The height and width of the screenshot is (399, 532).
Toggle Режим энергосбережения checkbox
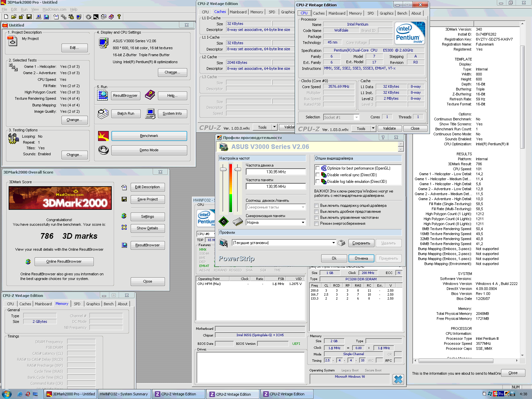[x=317, y=223]
